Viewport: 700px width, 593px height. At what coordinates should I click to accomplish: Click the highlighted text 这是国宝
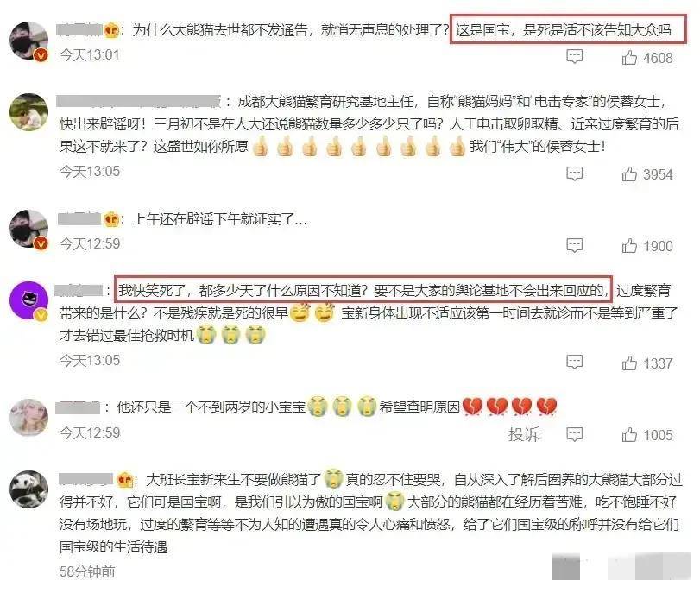click(x=482, y=30)
